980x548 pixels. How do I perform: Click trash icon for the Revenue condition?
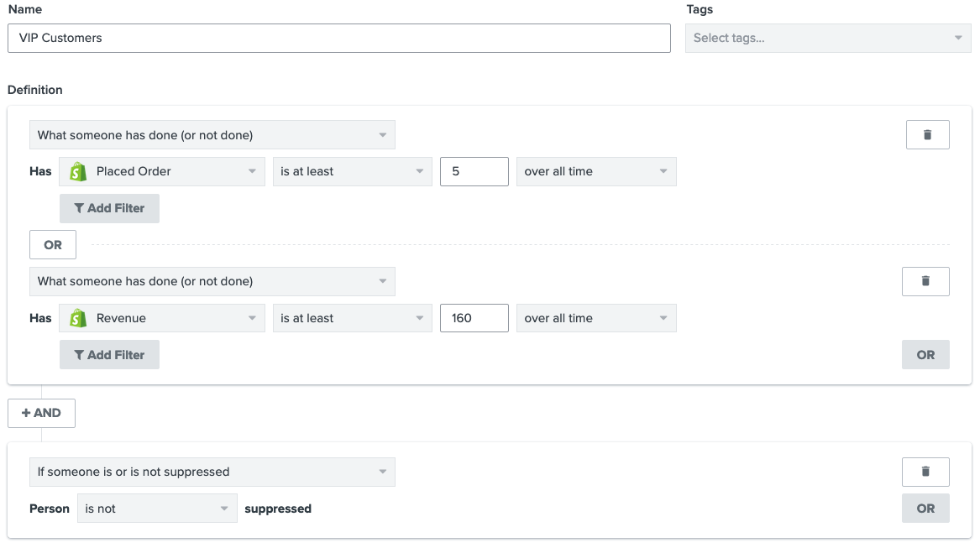(925, 281)
